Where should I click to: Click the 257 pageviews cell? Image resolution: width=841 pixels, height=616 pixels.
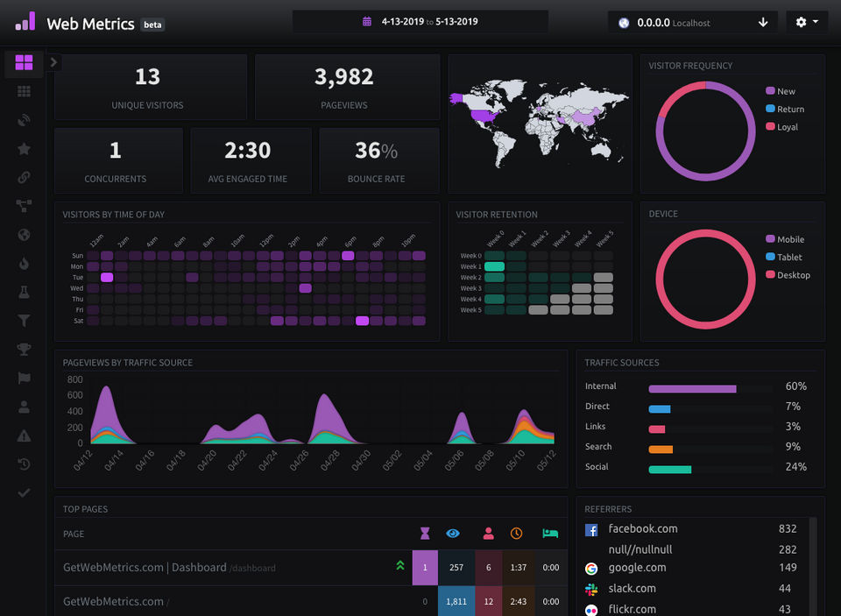click(x=456, y=567)
